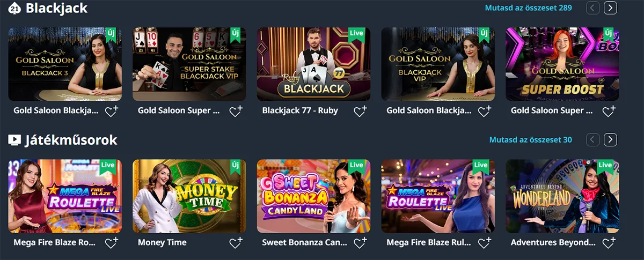This screenshot has width=644, height=260.
Task: Favorite Adventures Beyond Wonderland game
Action: click(608, 243)
